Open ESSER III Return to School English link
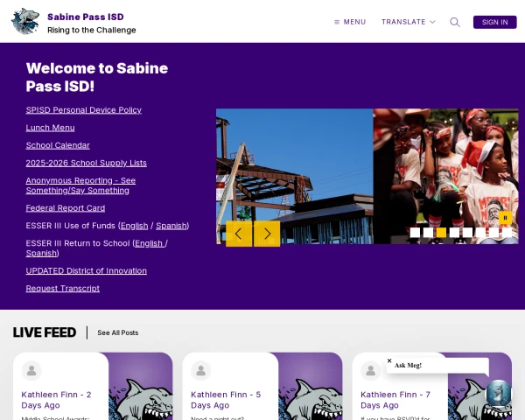Image resolution: width=525 pixels, height=420 pixels. (x=150, y=243)
